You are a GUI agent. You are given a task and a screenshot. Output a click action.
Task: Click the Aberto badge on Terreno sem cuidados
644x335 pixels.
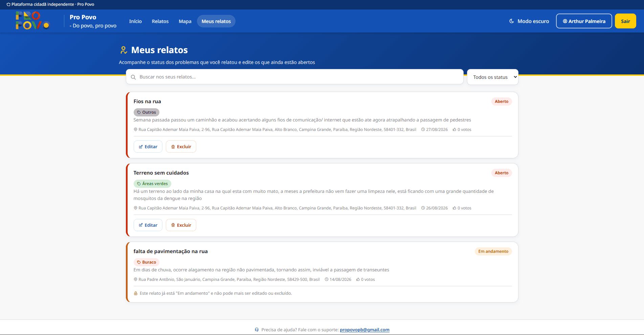(x=502, y=173)
